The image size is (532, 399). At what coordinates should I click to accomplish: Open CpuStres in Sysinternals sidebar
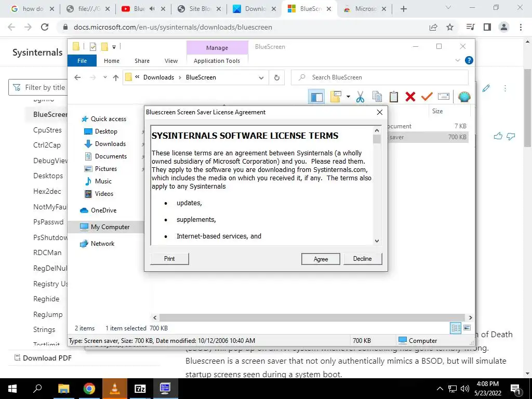click(47, 130)
